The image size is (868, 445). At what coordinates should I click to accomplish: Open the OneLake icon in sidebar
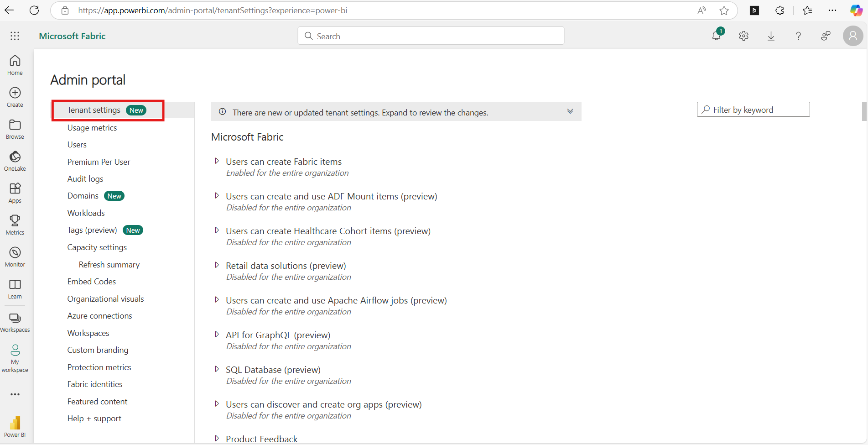tap(15, 157)
